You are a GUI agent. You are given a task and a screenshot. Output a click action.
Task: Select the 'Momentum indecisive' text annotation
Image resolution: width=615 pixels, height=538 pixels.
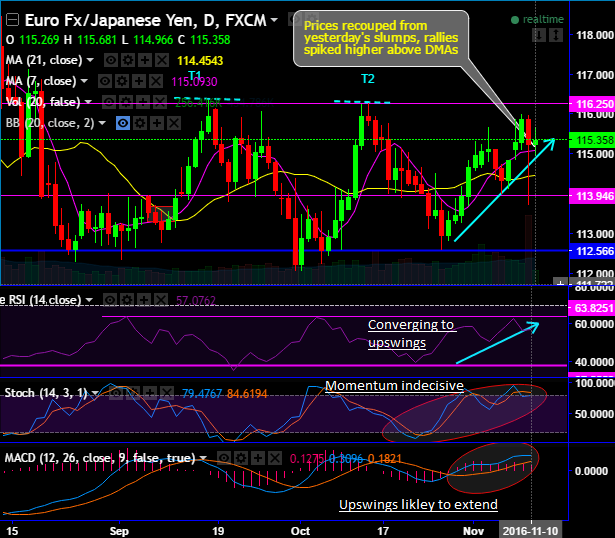click(x=394, y=385)
